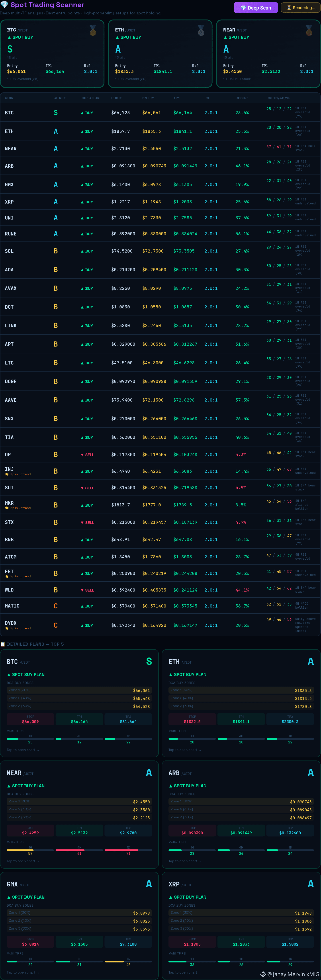The height and width of the screenshot is (980, 321).
Task: Sort table by PRICE column header
Action: tap(116, 98)
